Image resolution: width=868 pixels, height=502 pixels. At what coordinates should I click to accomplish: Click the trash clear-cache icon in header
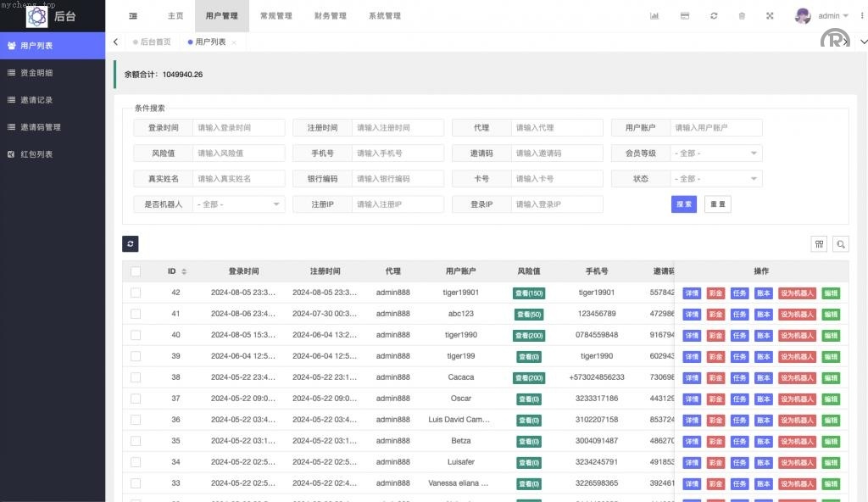[x=742, y=16]
